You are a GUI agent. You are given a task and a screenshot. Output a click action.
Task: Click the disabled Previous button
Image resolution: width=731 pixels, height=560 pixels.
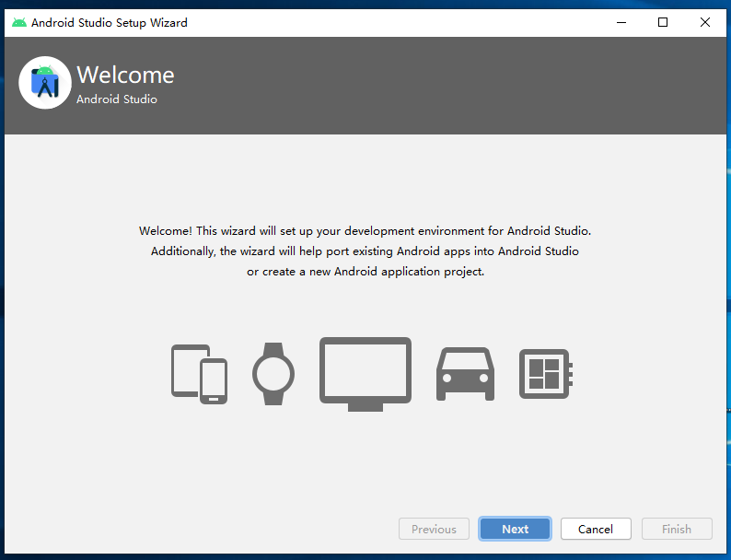(434, 529)
